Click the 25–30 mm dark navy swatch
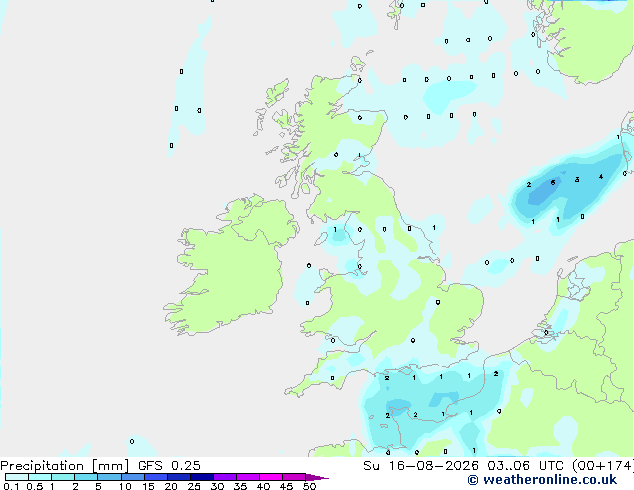Image resolution: width=634 pixels, height=490 pixels. pos(201,477)
